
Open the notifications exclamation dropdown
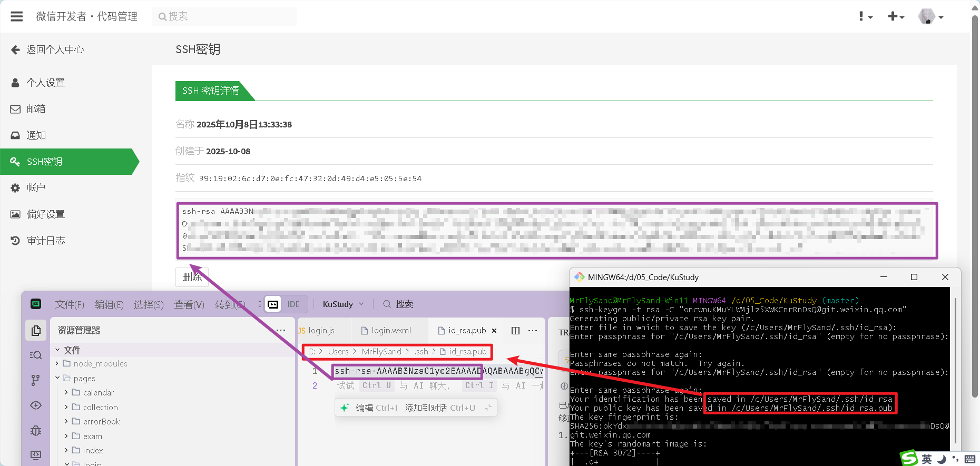click(865, 16)
